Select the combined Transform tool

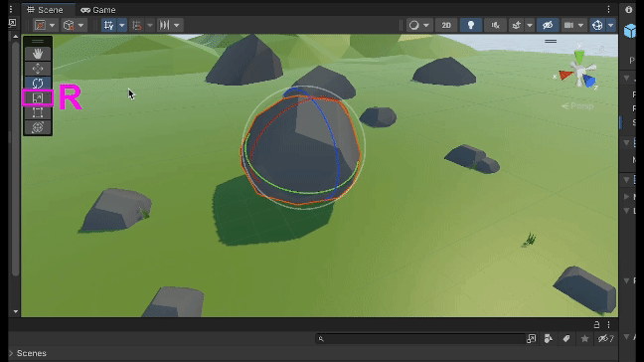click(x=38, y=127)
